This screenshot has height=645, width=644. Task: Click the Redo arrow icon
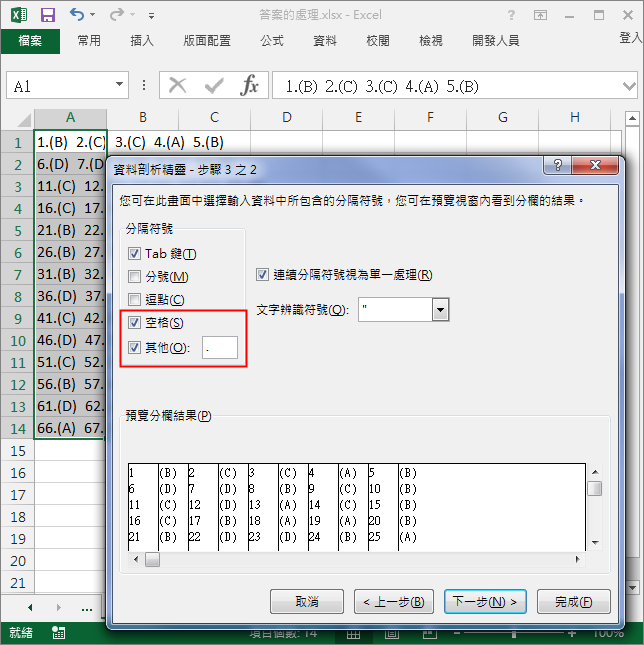[x=116, y=15]
